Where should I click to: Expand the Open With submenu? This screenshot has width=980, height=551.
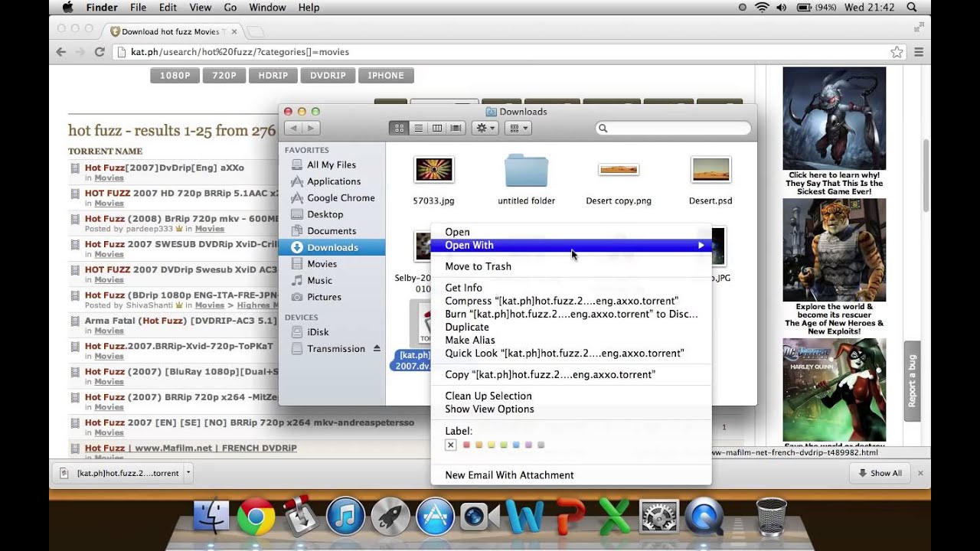point(571,246)
